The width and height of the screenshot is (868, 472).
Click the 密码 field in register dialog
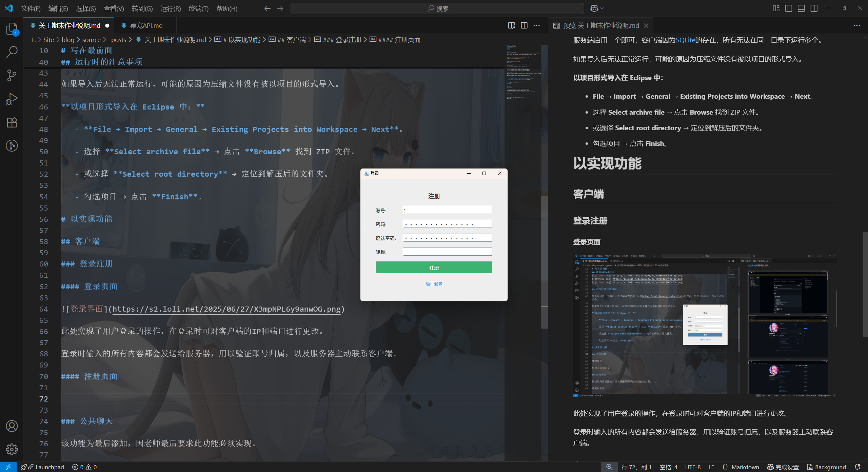tap(447, 224)
